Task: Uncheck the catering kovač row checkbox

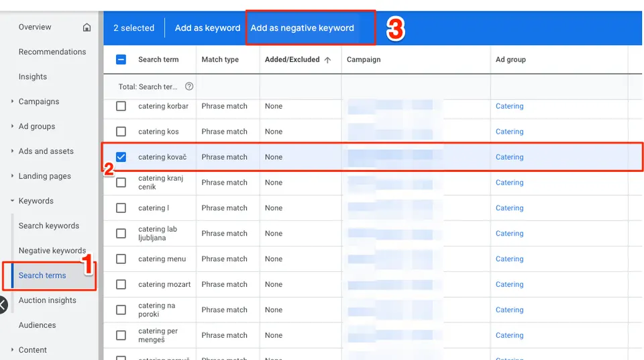Action: point(121,157)
